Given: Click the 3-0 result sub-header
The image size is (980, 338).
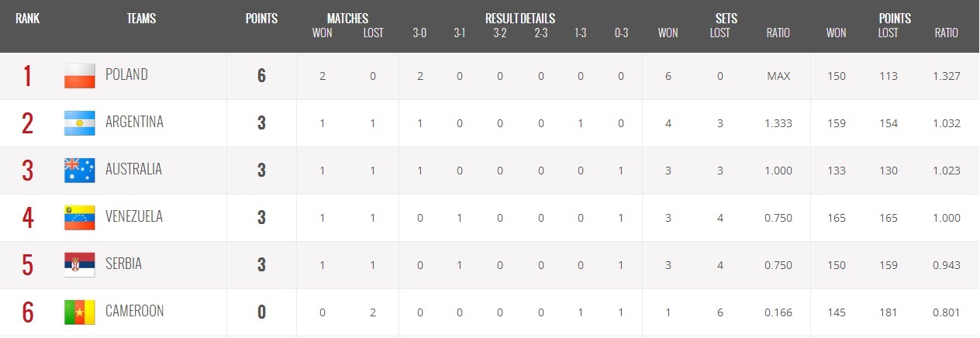Looking at the screenshot, I should point(419,33).
